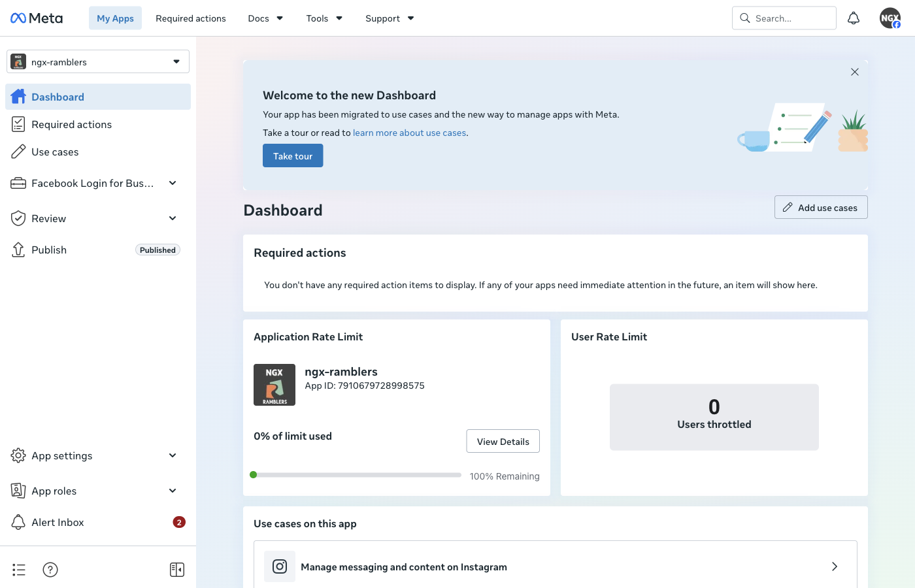Viewport: 915px width, 588px height.
Task: Click the Meta logo
Action: point(37,18)
